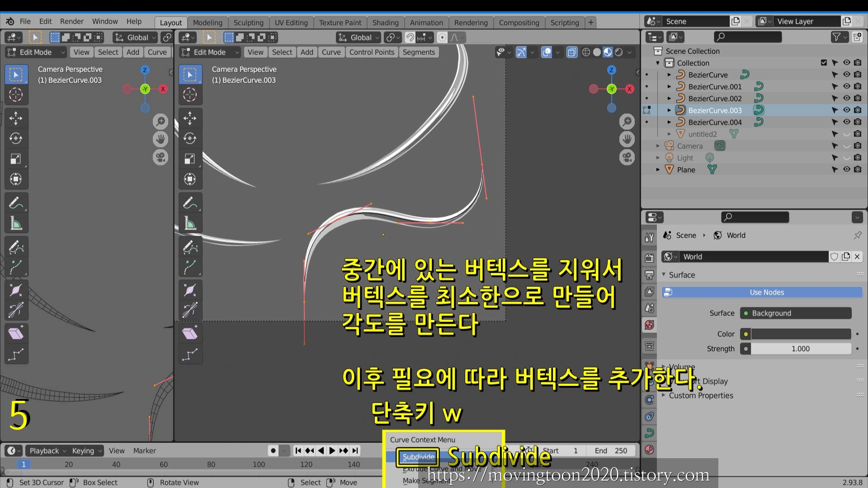Viewport: 868px width, 488px height.
Task: Toggle proportional editing in middle viewport
Action: [x=442, y=38]
